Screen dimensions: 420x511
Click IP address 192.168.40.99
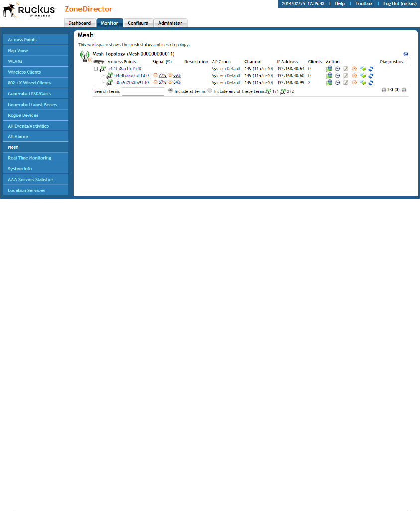[x=290, y=83]
